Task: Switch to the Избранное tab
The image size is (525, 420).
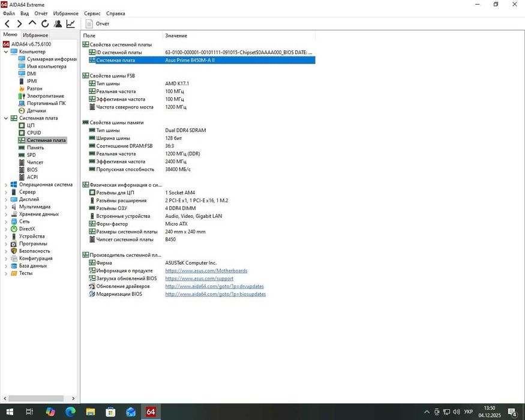Action: click(x=35, y=35)
